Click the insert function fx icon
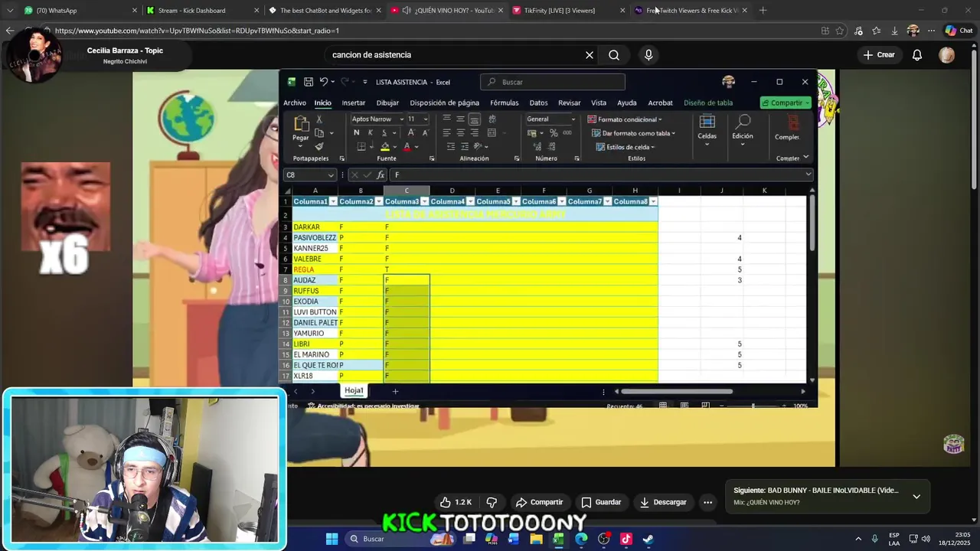Screen dimensions: 980x551 [x=381, y=175]
